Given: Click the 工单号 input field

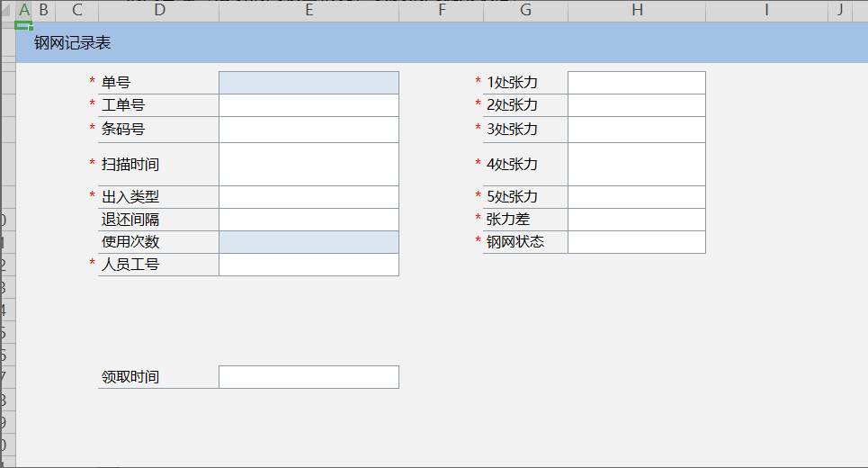Looking at the screenshot, I should [x=309, y=105].
